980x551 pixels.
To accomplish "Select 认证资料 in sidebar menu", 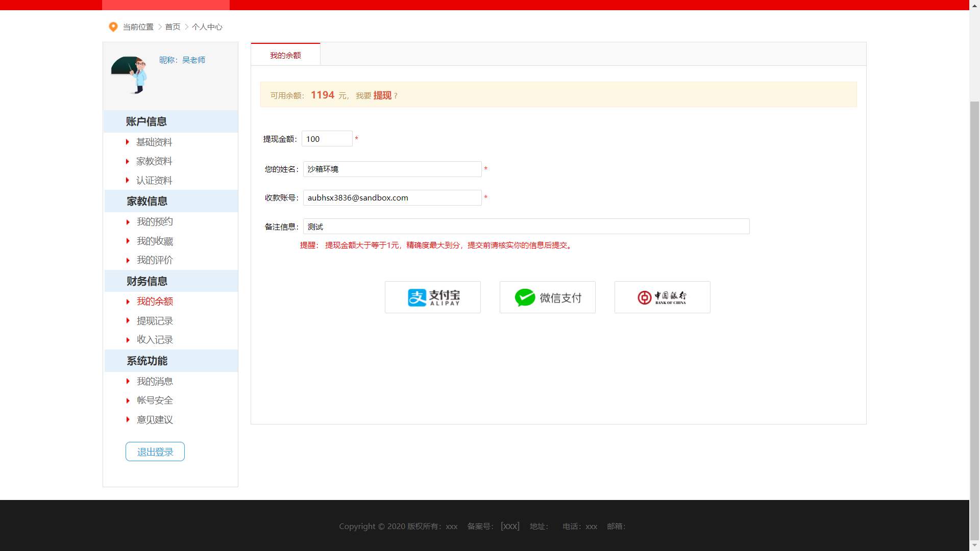I will click(154, 181).
